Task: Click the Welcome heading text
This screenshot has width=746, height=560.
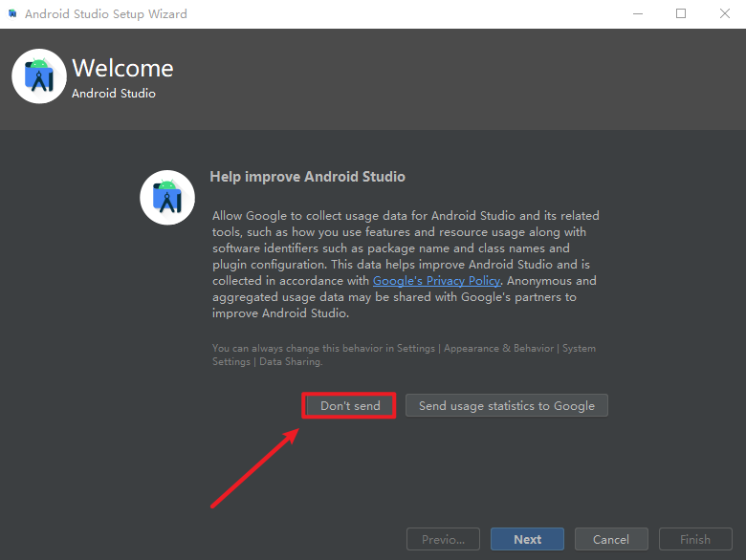Action: click(122, 69)
